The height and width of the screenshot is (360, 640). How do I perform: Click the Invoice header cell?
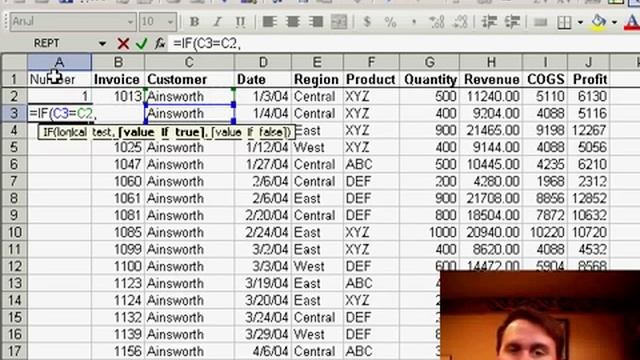[118, 79]
